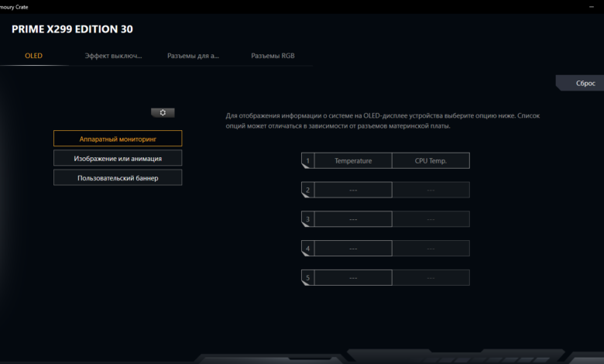604x364 pixels.
Task: Click the row number 3 label
Action: 307,219
